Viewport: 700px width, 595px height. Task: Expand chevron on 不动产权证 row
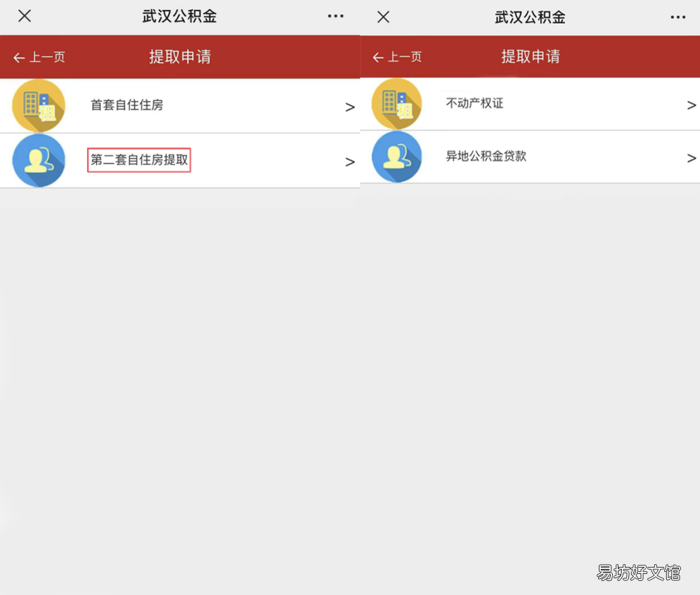692,105
